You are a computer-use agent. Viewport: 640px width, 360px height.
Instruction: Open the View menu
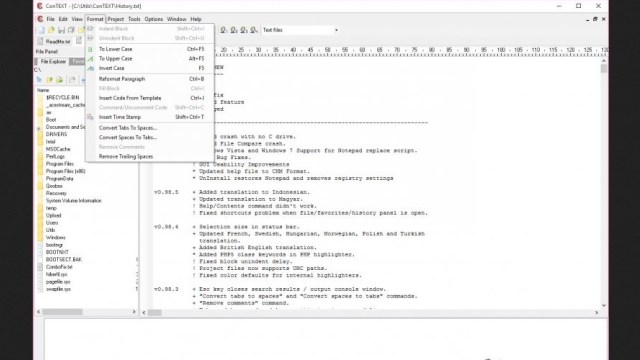tap(77, 19)
